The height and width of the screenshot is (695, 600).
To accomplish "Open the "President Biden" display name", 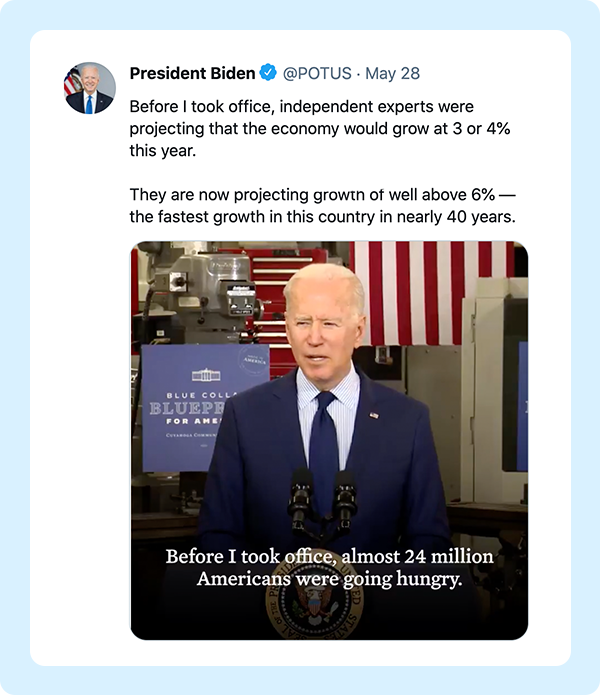I will [192, 73].
